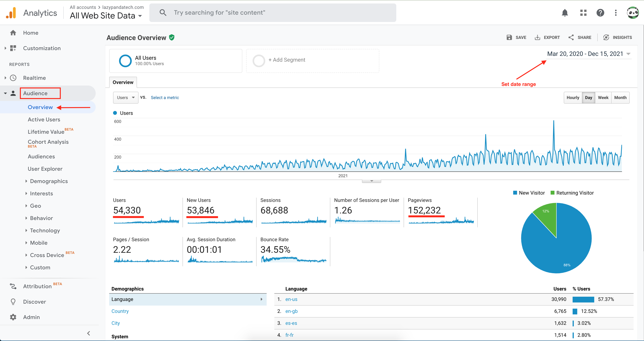Open the Country demographics link

[120, 311]
